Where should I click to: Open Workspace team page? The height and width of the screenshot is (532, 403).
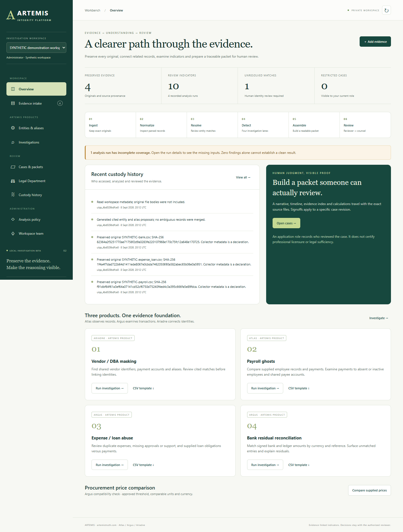click(x=36, y=234)
